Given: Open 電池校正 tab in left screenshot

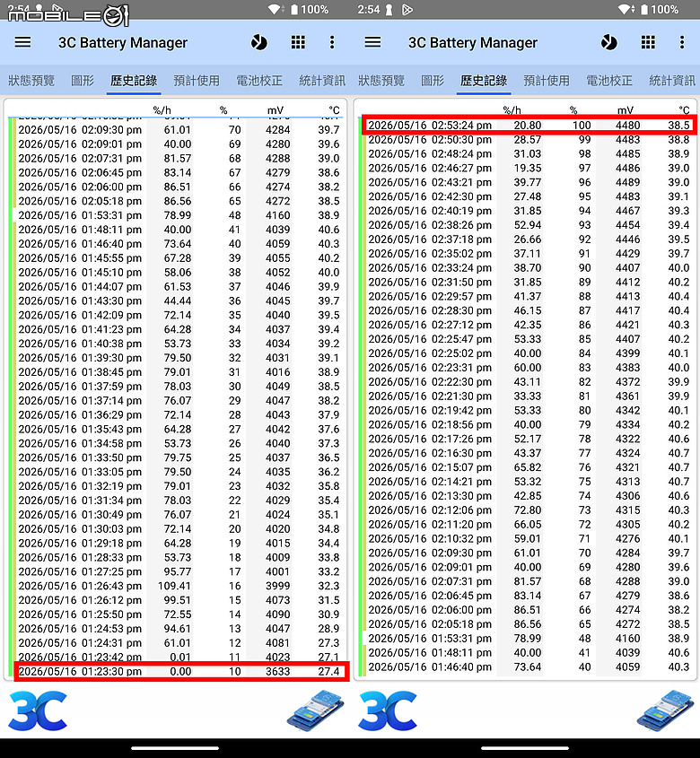Looking at the screenshot, I should [x=259, y=80].
